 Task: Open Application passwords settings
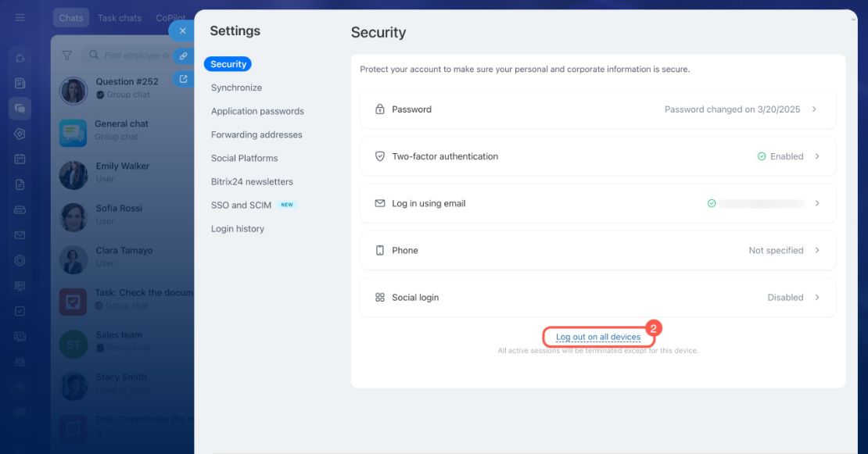[257, 111]
